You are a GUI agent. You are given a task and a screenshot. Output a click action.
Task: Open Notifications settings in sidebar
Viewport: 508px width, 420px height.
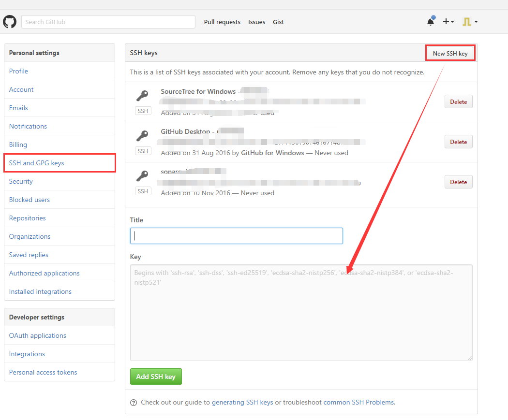coord(60,126)
